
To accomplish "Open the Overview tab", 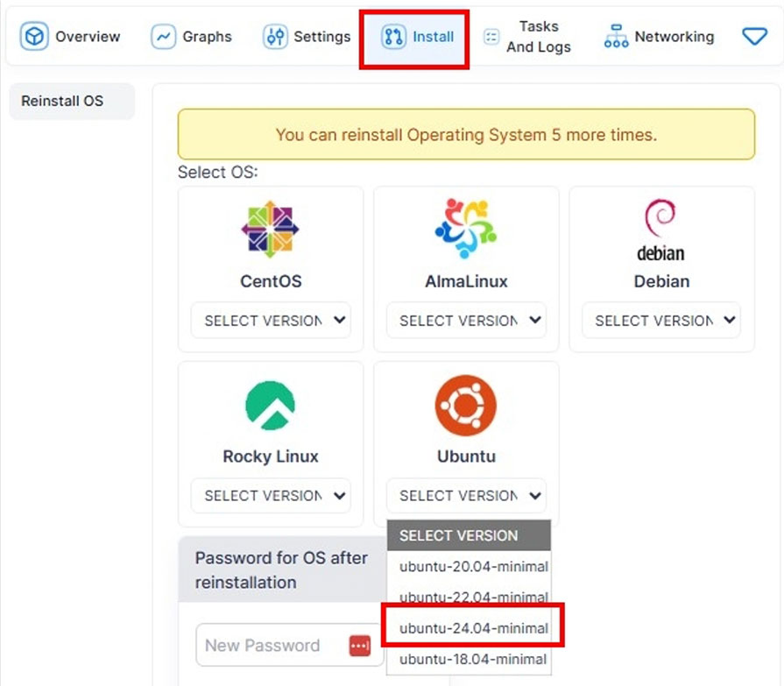I will pyautogui.click(x=71, y=37).
